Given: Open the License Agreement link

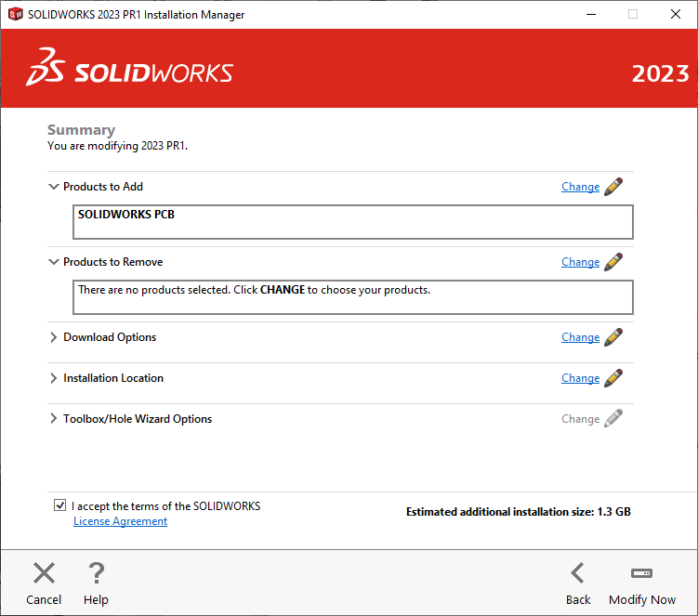Looking at the screenshot, I should [120, 521].
